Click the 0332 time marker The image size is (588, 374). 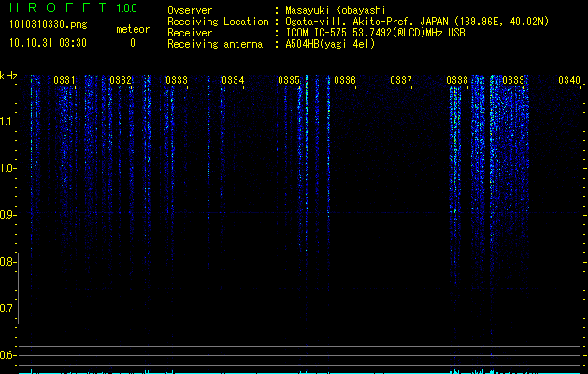click(121, 80)
